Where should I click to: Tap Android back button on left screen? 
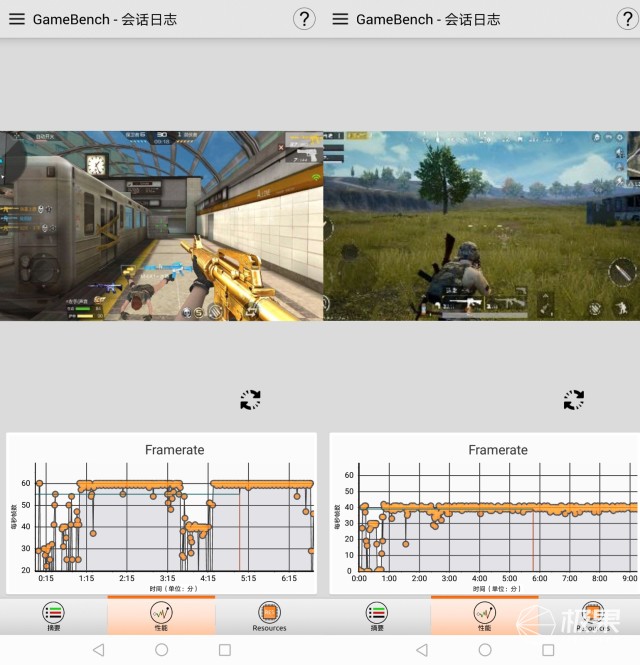click(98, 650)
